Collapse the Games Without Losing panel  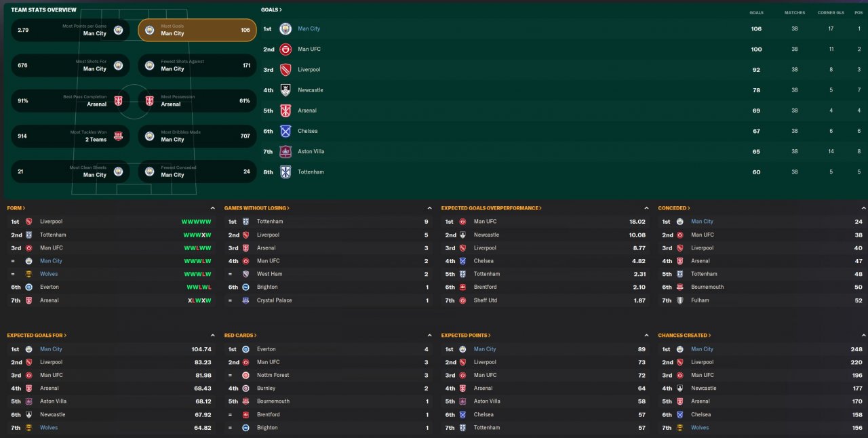429,208
